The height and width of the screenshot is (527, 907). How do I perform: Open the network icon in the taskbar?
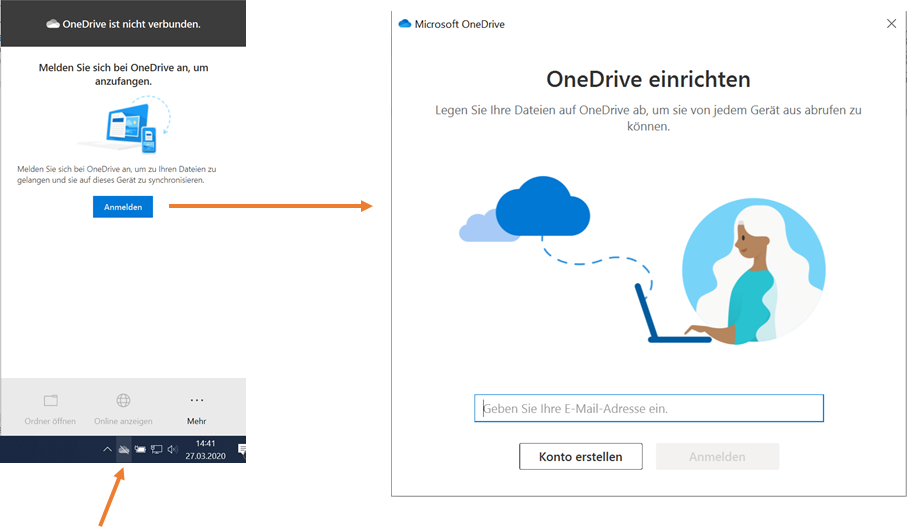click(156, 449)
